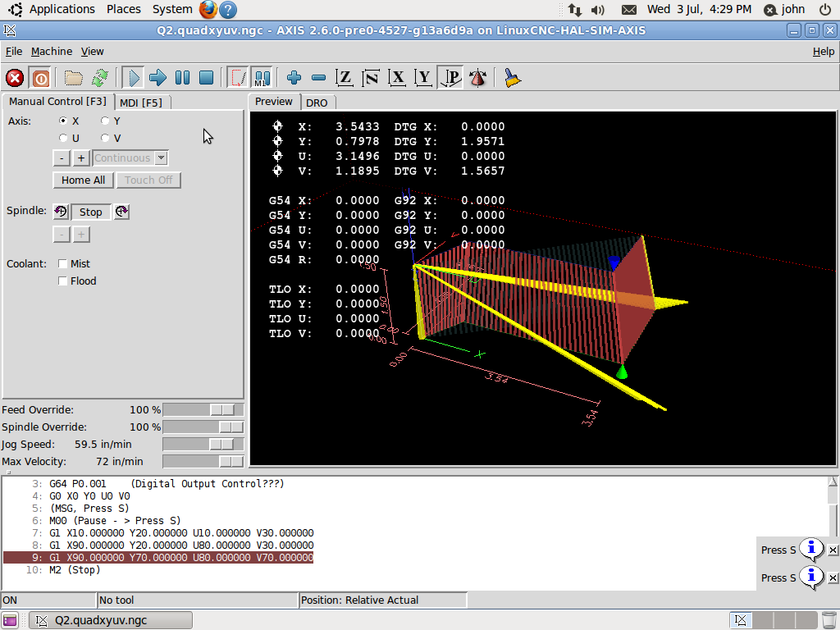Viewport: 840px width, 630px height.
Task: Select the U axis radio button
Action: click(x=63, y=138)
